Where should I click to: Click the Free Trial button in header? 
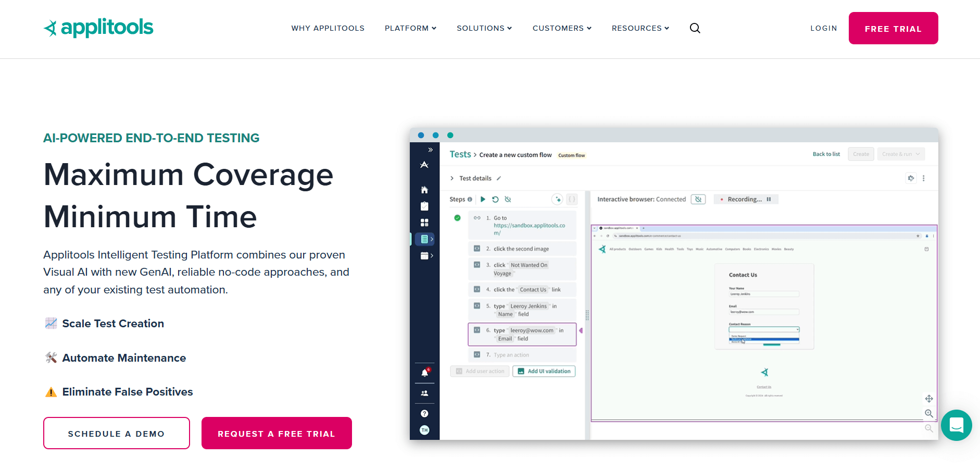coord(894,28)
